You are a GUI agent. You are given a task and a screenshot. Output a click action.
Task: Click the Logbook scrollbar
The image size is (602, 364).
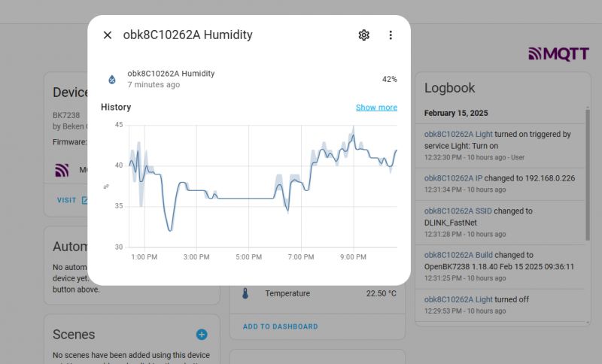(x=588, y=173)
